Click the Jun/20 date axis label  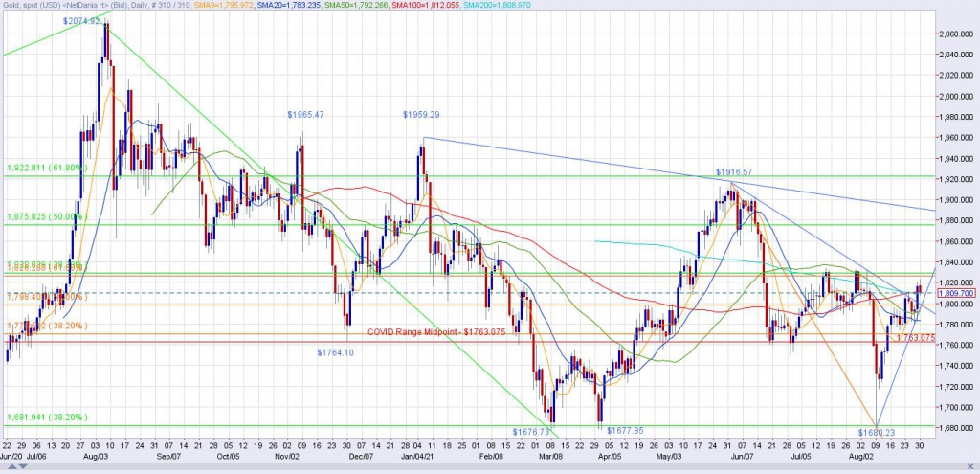pyautogui.click(x=12, y=457)
